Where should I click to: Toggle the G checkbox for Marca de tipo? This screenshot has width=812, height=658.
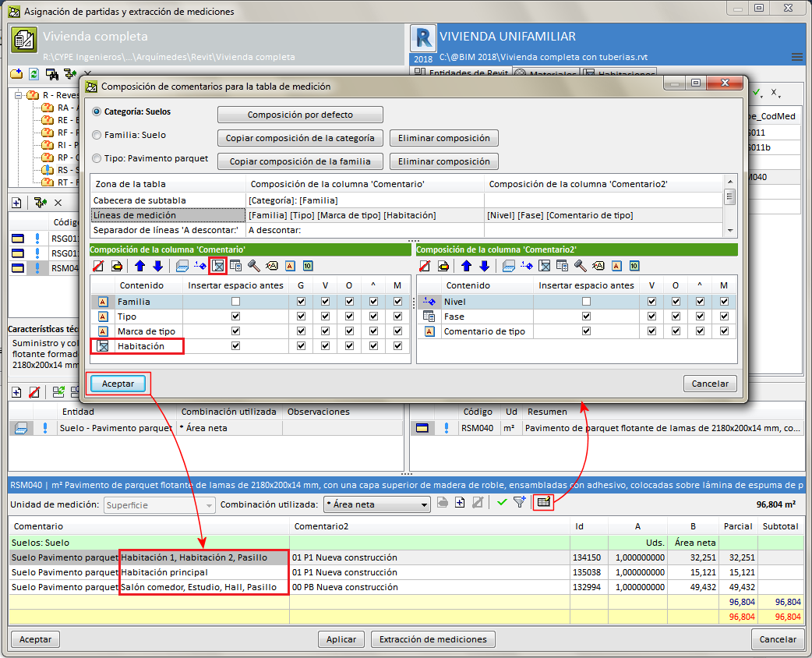(301, 331)
